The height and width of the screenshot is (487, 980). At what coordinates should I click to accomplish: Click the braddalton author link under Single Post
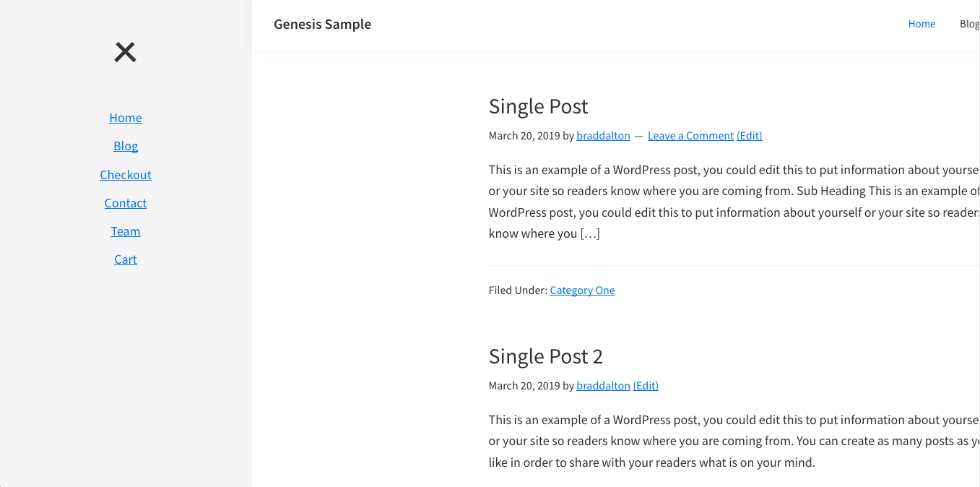[x=603, y=136]
